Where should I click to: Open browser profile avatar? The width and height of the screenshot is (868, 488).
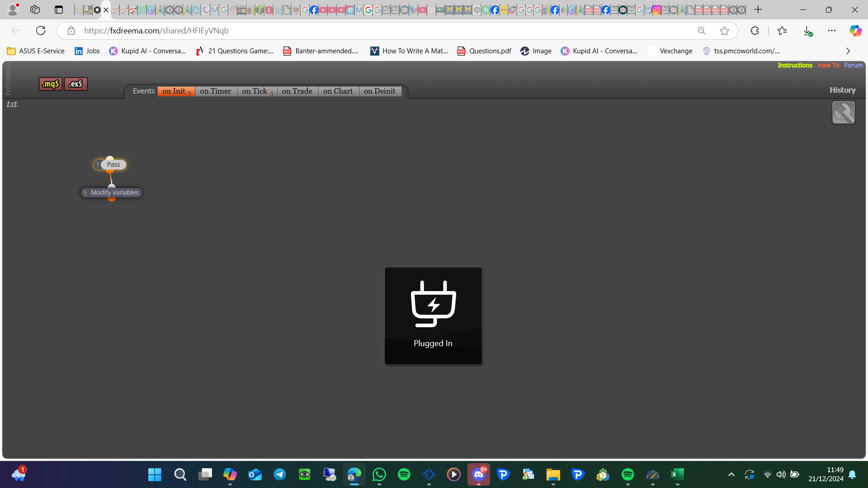pos(13,9)
